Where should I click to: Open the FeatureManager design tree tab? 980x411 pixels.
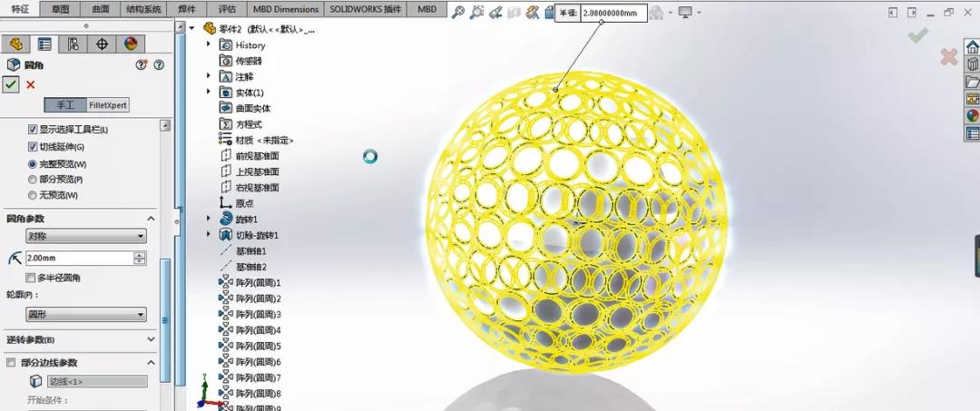pyautogui.click(x=15, y=44)
